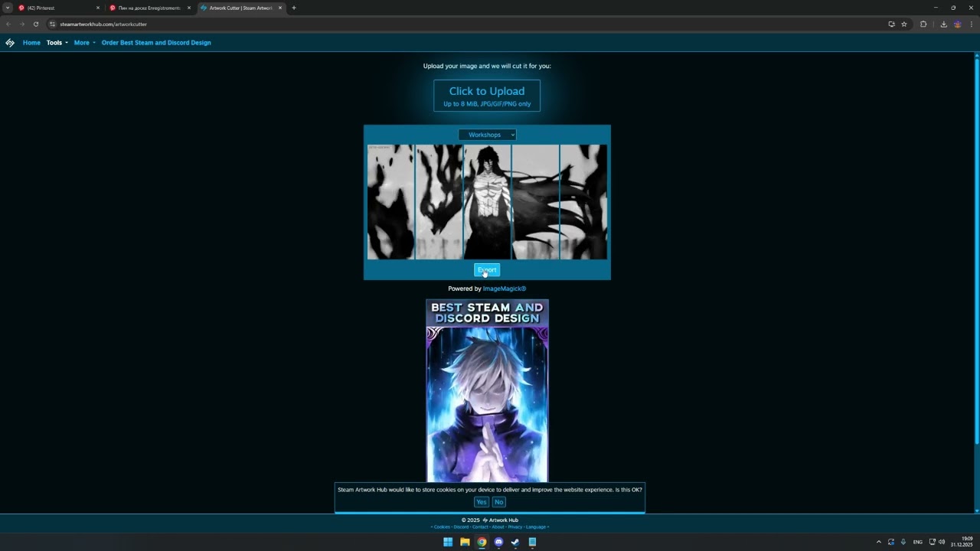Switch input language via ENG indicator
Screen dimensions: 980x551
pos(918,542)
